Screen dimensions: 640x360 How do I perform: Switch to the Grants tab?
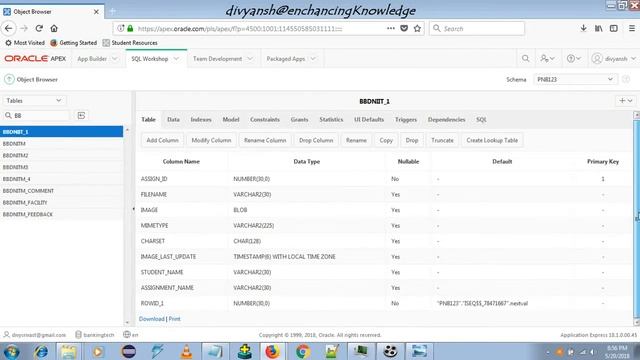[x=299, y=120]
